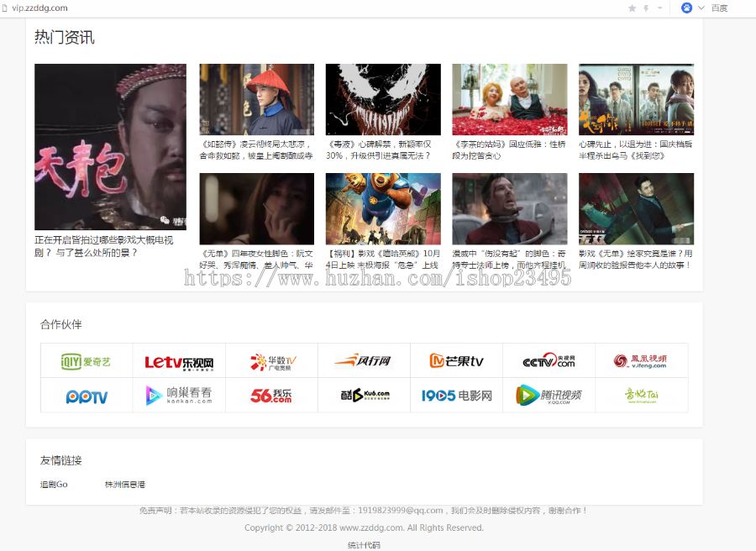Open the 追剧Go friendly link
The height and width of the screenshot is (551, 756).
(x=54, y=485)
